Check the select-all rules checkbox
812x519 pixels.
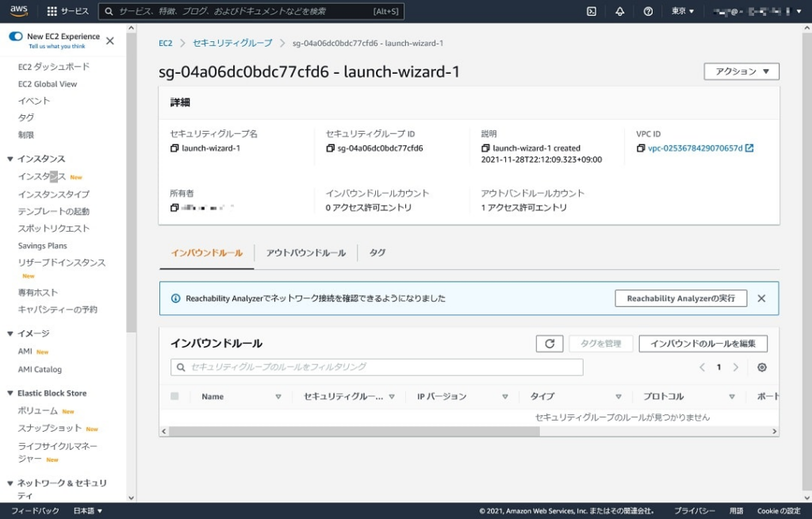tap(174, 396)
